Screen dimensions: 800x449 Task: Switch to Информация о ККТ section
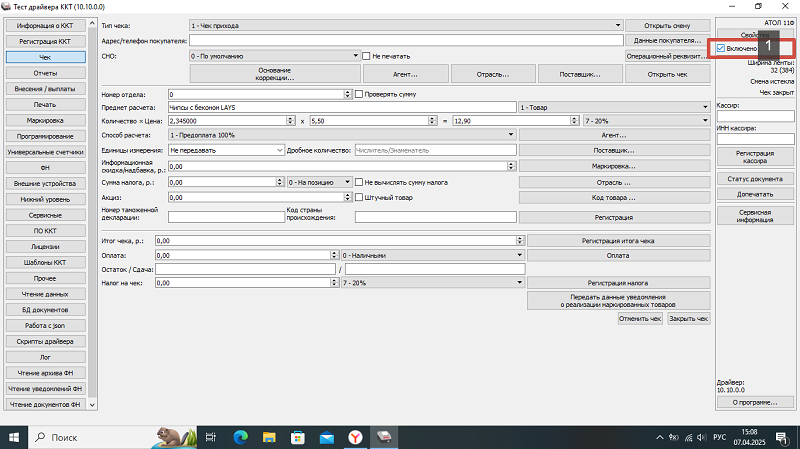[x=45, y=26]
